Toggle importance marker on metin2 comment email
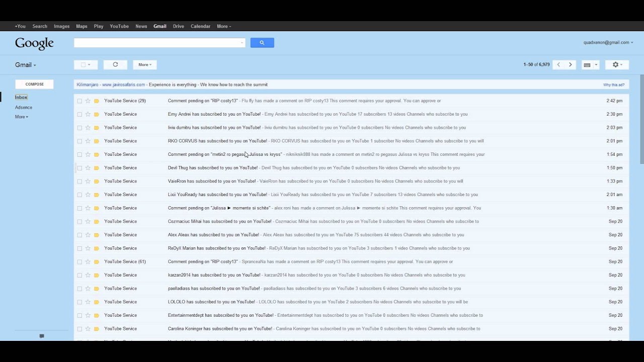The height and width of the screenshot is (362, 644). click(97, 154)
